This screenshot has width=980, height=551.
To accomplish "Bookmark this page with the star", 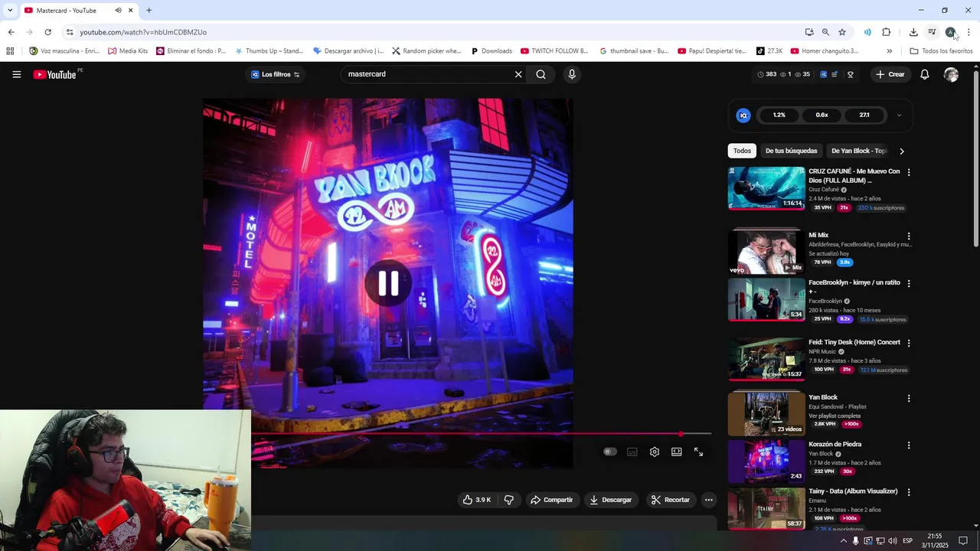I will (x=842, y=32).
